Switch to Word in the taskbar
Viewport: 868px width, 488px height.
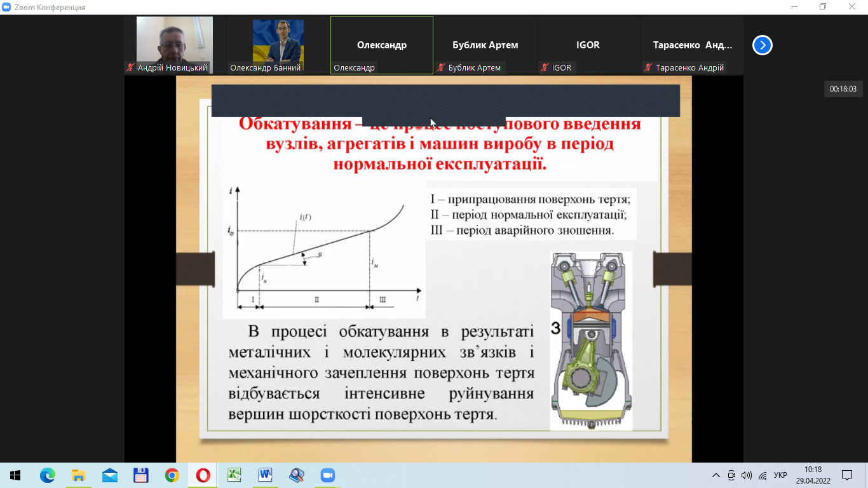[265, 475]
